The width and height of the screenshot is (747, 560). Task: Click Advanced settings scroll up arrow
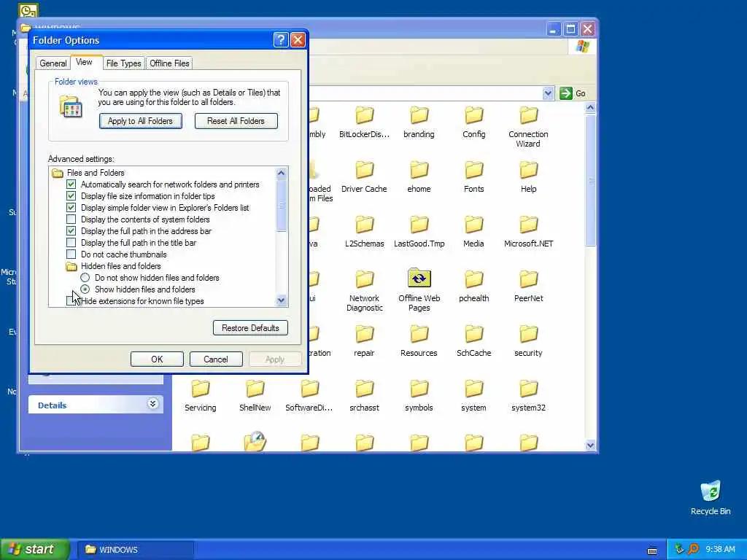(281, 173)
